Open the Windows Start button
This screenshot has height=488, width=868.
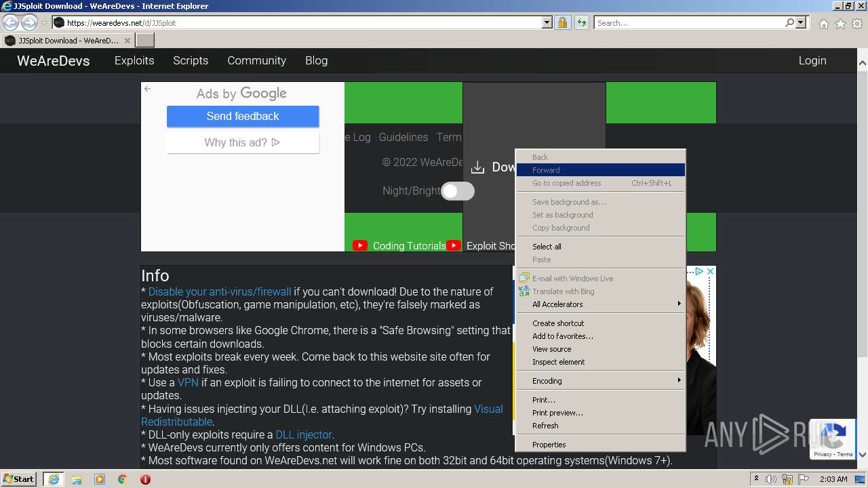coord(19,479)
